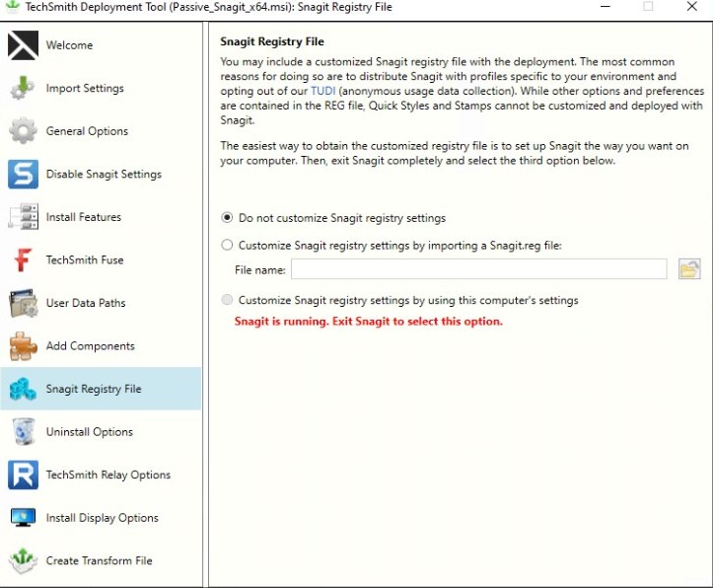Click the Add Components puzzle piece icon
This screenshot has height=588, width=713.
pyautogui.click(x=23, y=345)
